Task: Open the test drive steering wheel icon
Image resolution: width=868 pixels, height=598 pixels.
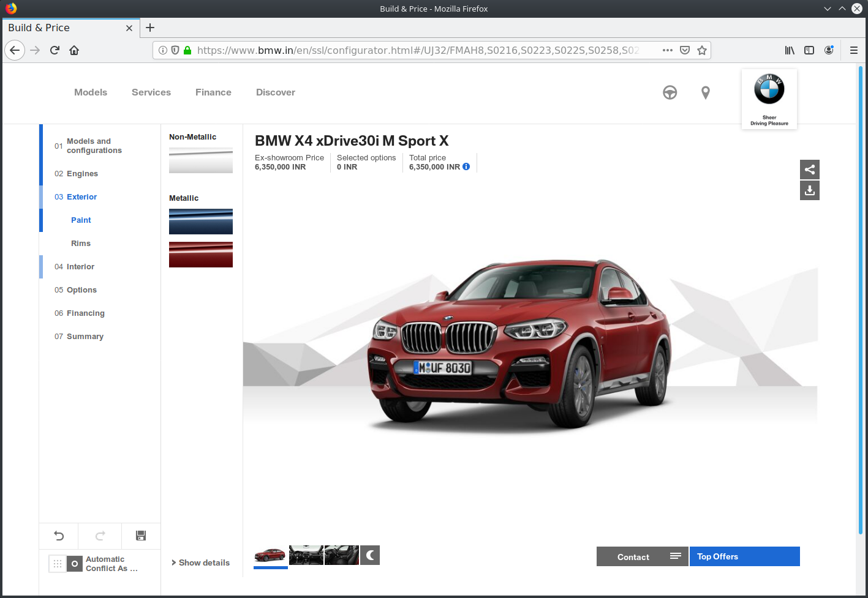Action: coord(670,92)
